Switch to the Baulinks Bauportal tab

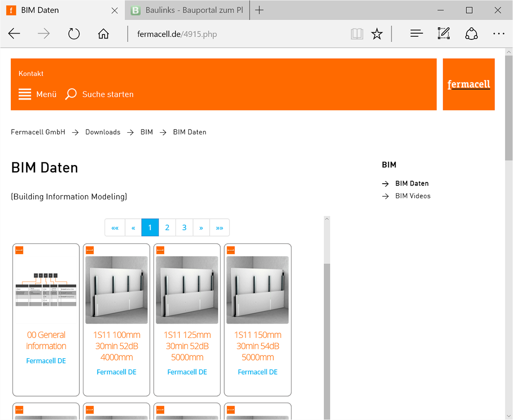pos(187,10)
